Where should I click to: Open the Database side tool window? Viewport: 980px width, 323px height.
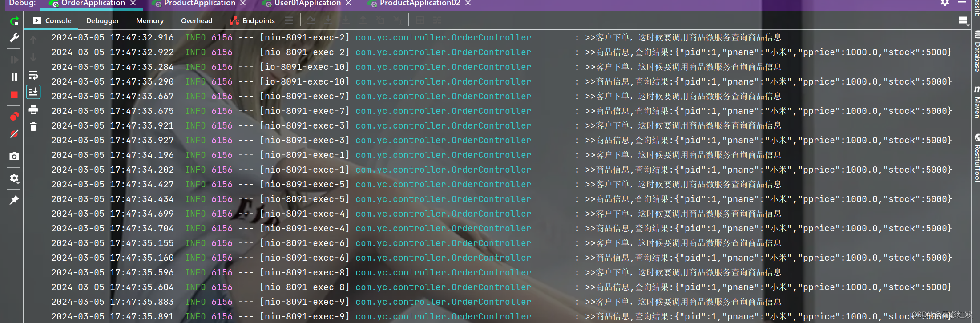(x=976, y=51)
